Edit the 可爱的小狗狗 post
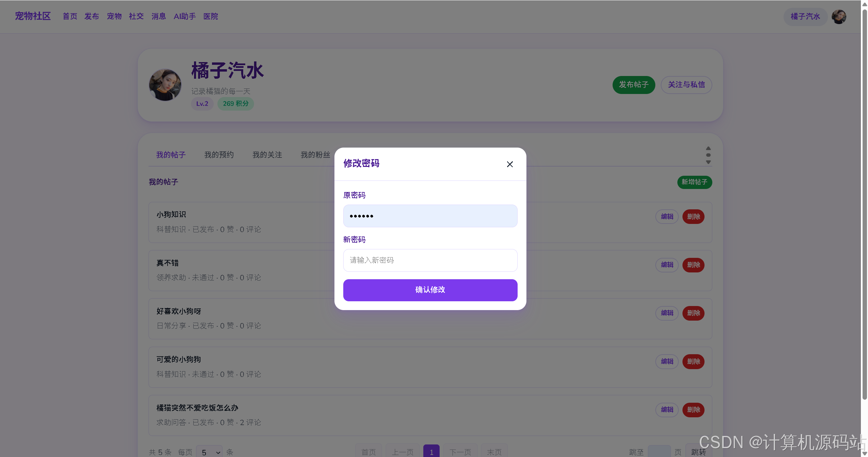The image size is (868, 457). [667, 361]
